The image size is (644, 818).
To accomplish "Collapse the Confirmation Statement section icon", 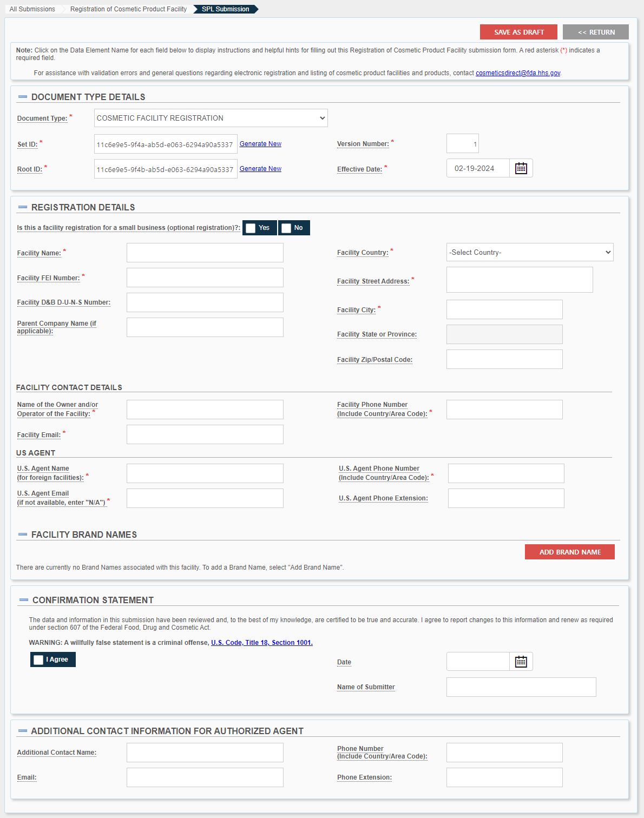I will coord(24,600).
